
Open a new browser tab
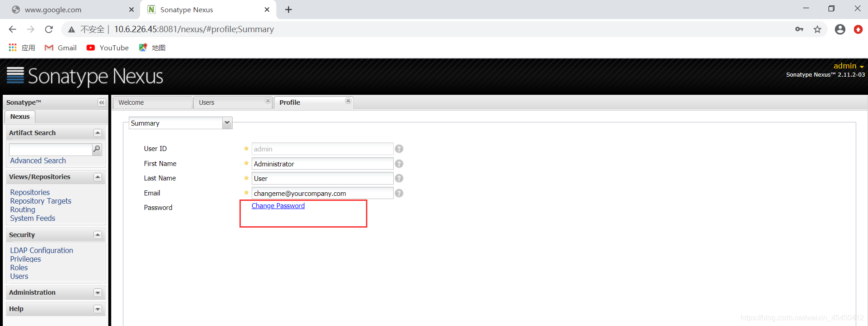click(x=288, y=10)
